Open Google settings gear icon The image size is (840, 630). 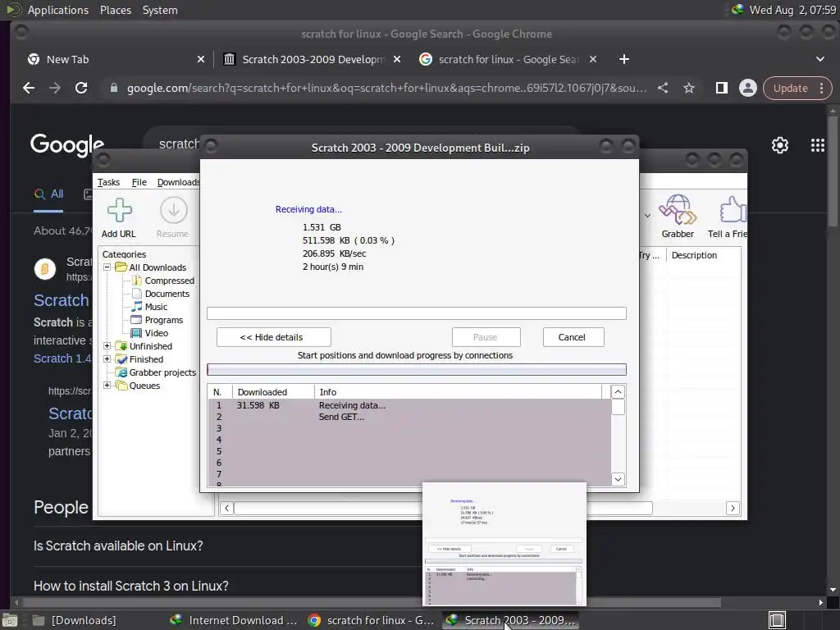(780, 145)
